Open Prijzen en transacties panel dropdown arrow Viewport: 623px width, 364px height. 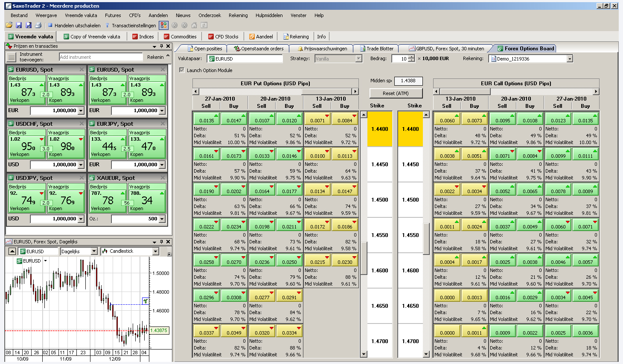point(154,46)
